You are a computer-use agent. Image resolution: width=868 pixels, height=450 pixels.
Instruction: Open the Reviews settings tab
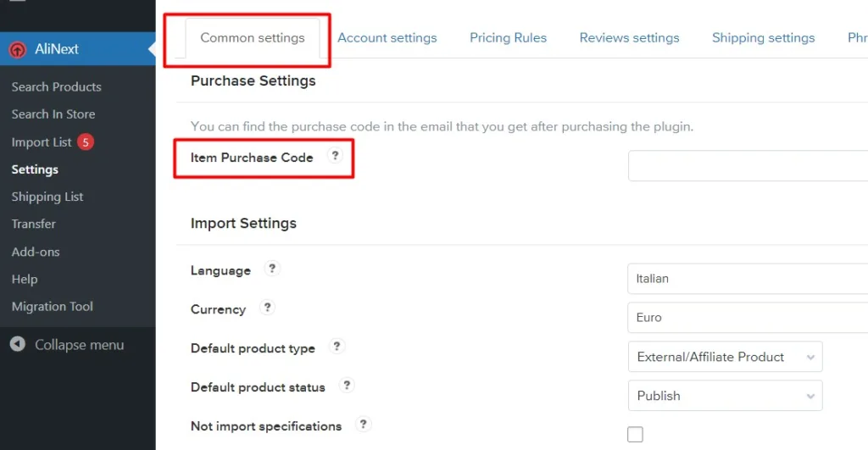pos(629,37)
